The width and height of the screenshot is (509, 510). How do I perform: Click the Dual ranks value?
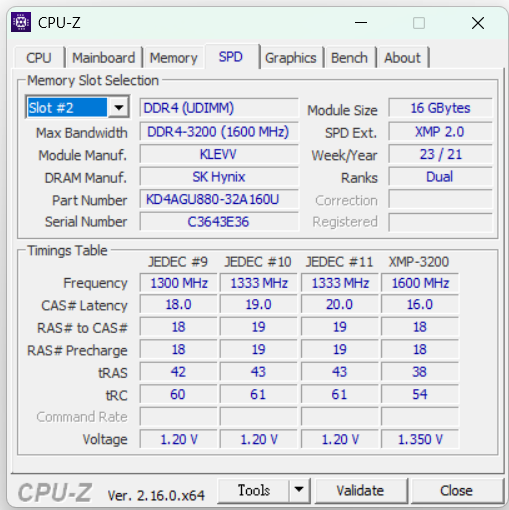pyautogui.click(x=440, y=177)
